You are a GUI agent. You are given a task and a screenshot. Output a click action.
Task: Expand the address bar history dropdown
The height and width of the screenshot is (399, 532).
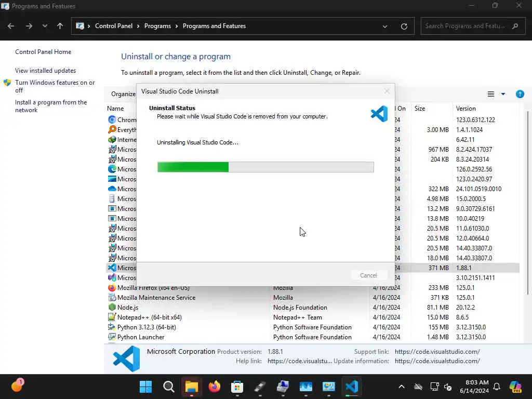point(385,26)
